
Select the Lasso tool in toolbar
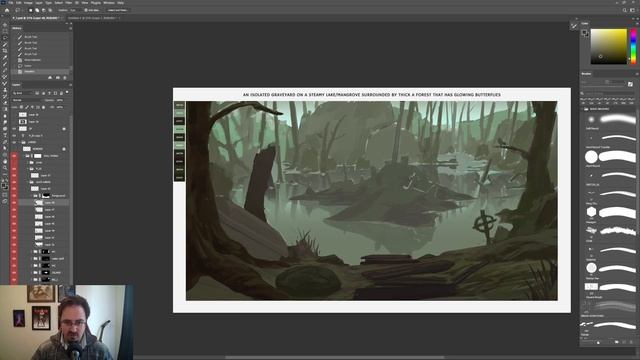tap(5, 37)
